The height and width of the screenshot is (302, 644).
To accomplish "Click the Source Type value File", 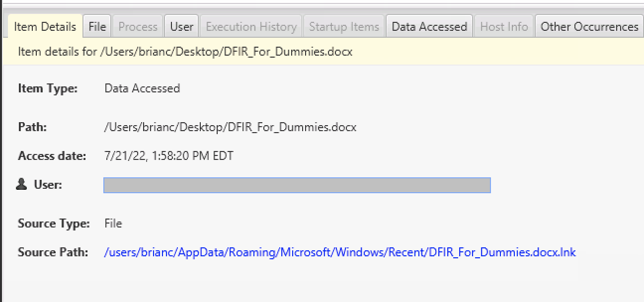I will [x=113, y=224].
